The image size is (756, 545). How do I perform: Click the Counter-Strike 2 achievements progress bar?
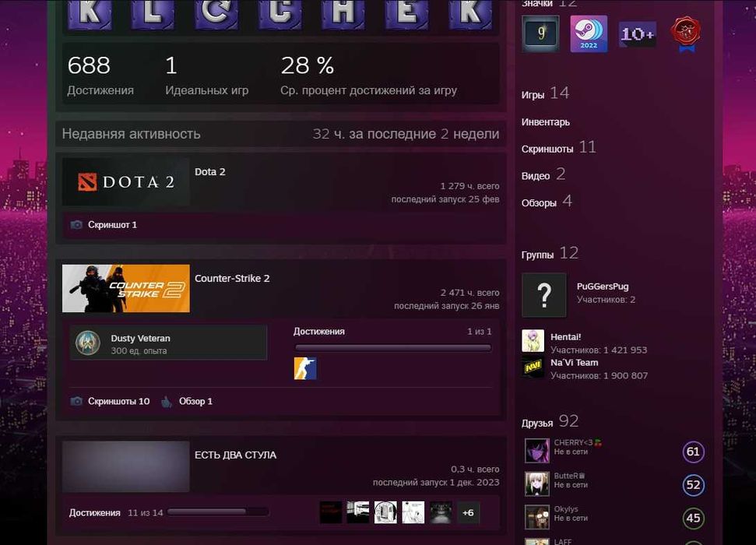(393, 347)
